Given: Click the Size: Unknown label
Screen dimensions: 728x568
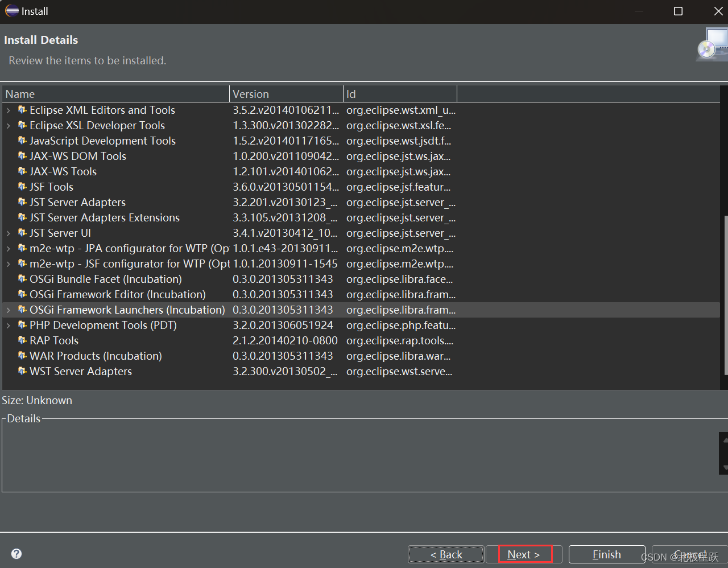Looking at the screenshot, I should tap(37, 400).
